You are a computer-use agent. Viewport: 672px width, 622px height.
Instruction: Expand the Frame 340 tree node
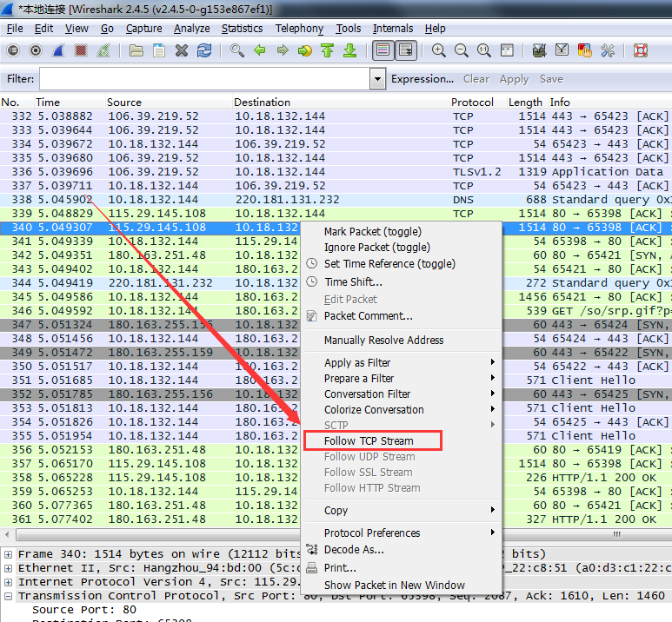[8, 554]
